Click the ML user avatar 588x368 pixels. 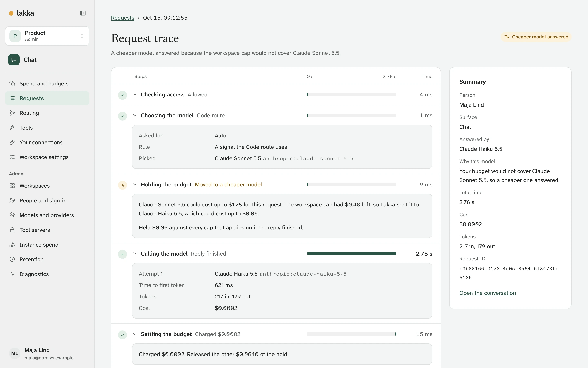pyautogui.click(x=14, y=353)
